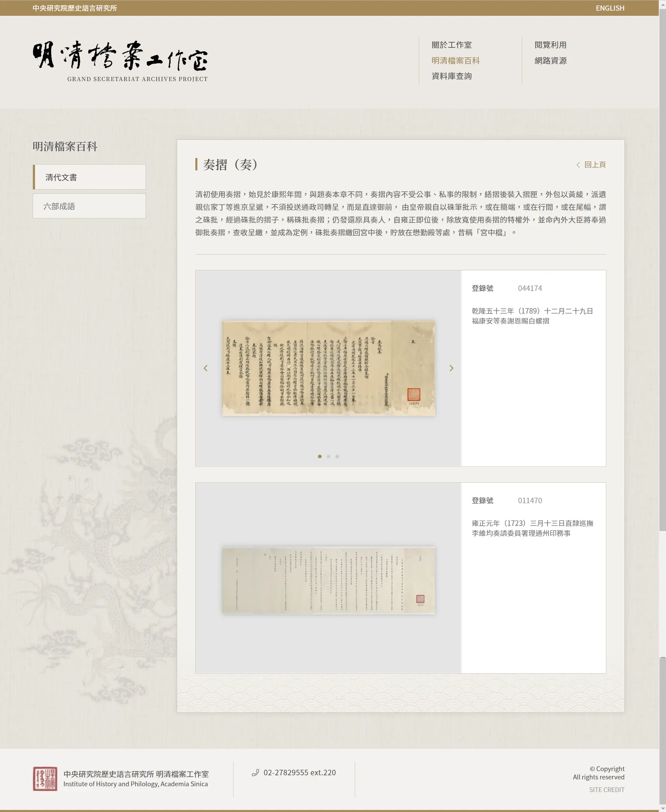Click the phone icon in footer
This screenshot has width=666, height=812.
click(x=255, y=772)
